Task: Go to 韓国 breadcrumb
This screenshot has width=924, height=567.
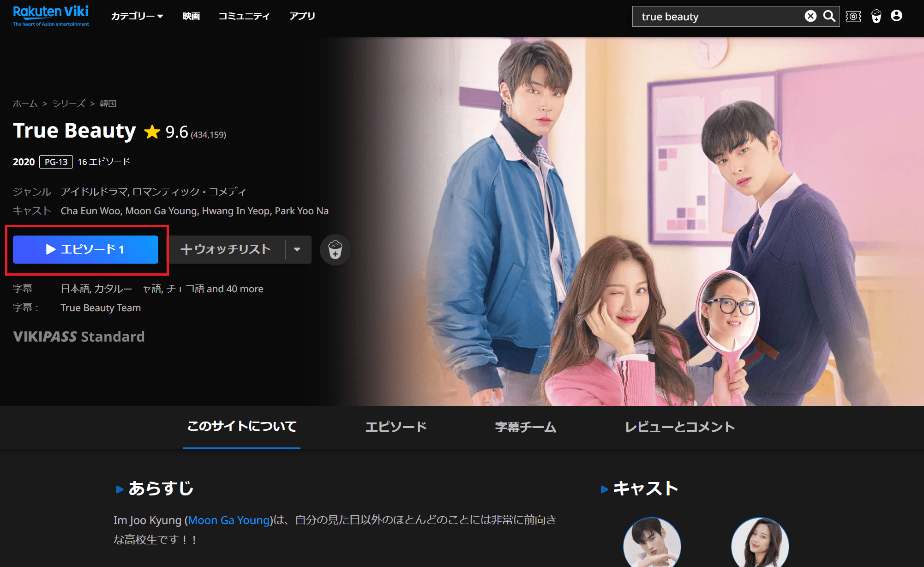Action: pyautogui.click(x=108, y=103)
